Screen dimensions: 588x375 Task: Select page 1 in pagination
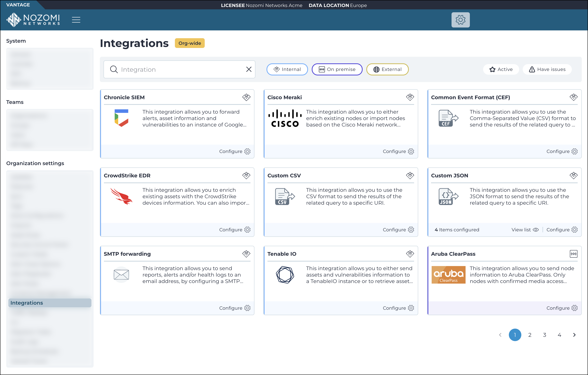point(515,335)
